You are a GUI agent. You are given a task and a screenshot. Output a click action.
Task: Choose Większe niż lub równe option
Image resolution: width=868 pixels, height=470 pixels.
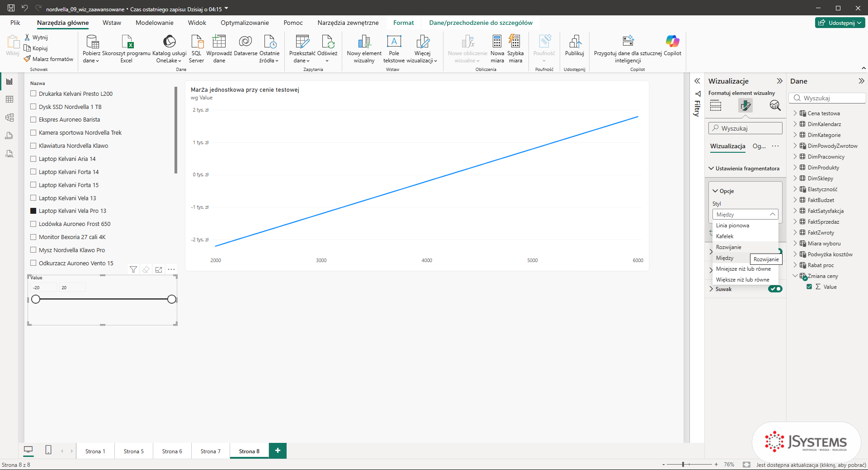745,279
